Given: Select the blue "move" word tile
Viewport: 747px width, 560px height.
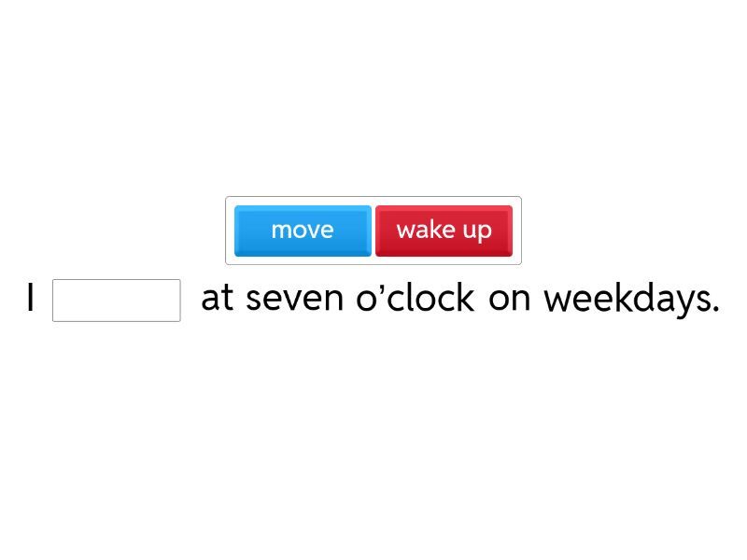Looking at the screenshot, I should click(x=303, y=231).
